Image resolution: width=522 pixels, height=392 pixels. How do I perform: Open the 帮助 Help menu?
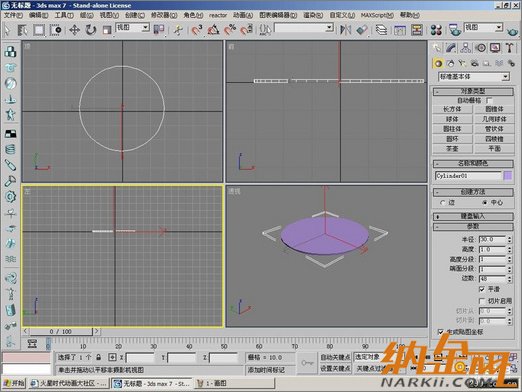(410, 15)
